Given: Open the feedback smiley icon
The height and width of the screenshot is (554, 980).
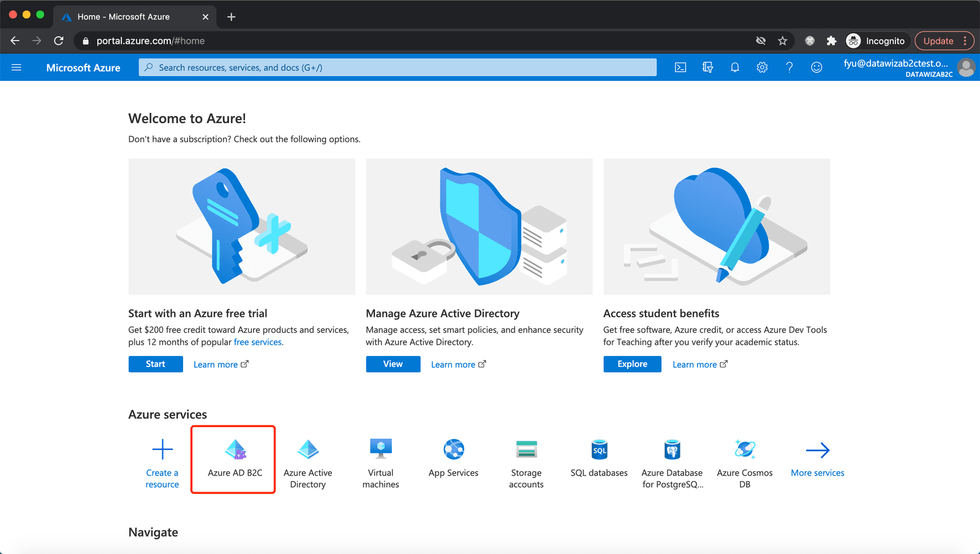Looking at the screenshot, I should [x=816, y=67].
